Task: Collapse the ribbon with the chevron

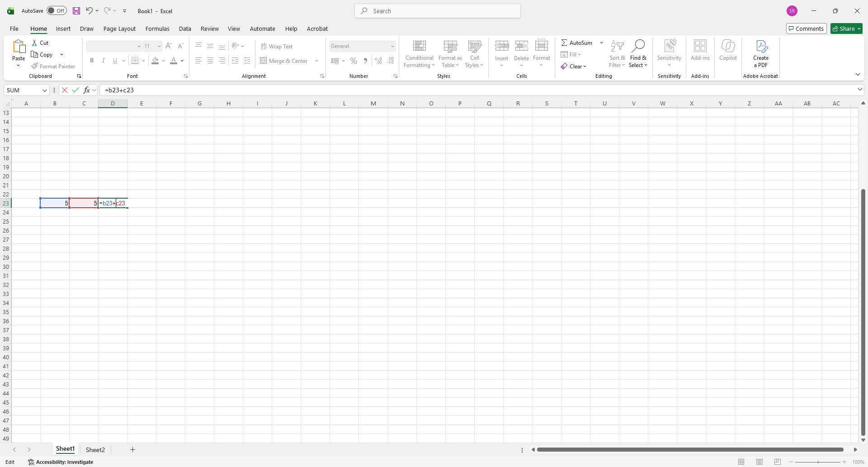Action: click(858, 74)
